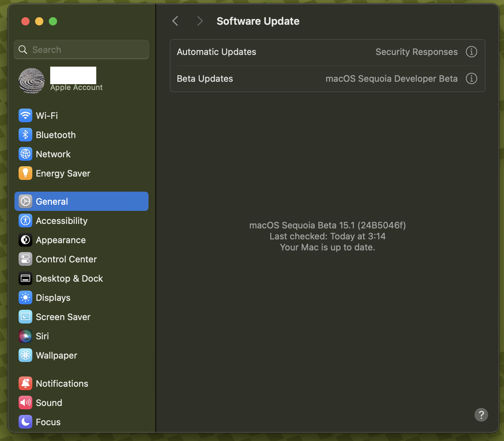Viewport: 504px width, 441px height.
Task: Open Desktop & Dock label in sidebar
Action: pos(69,279)
